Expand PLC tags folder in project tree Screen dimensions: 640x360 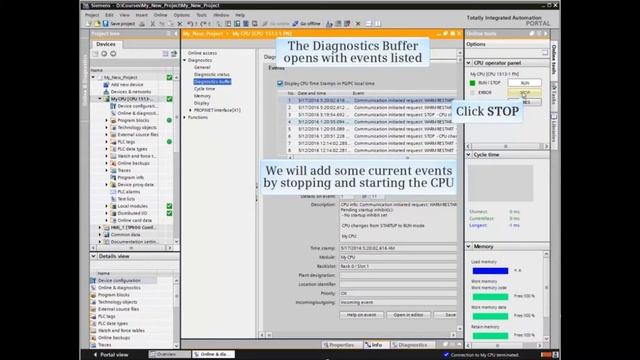pyautogui.click(x=107, y=142)
